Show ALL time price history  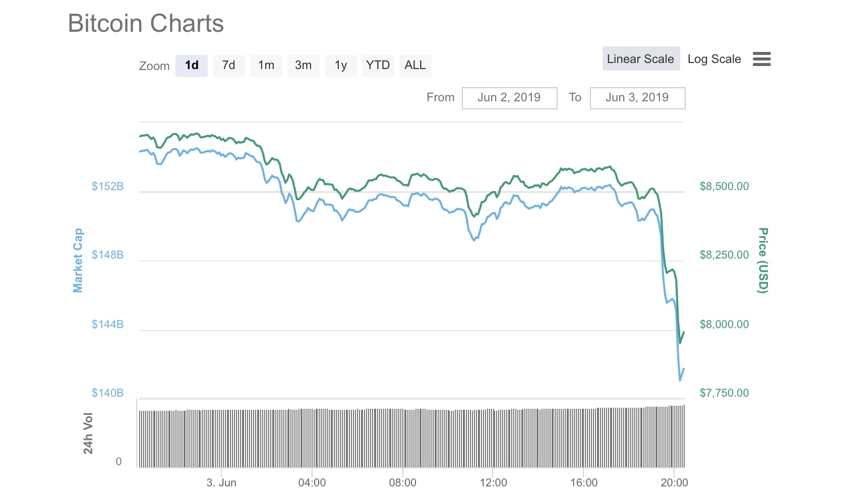[x=415, y=66]
